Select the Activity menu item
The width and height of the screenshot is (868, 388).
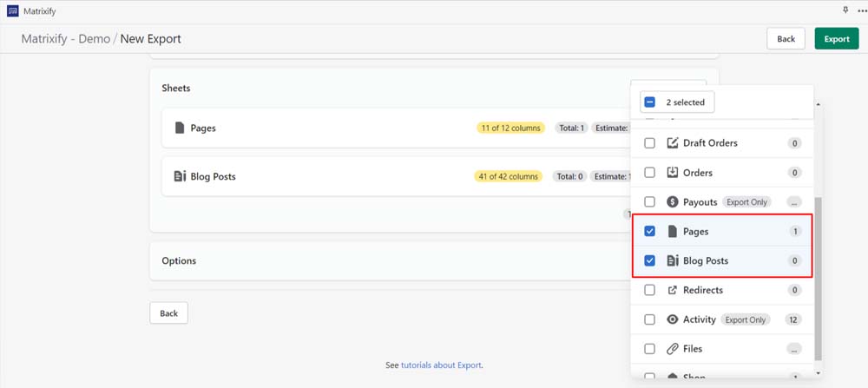(x=722, y=319)
